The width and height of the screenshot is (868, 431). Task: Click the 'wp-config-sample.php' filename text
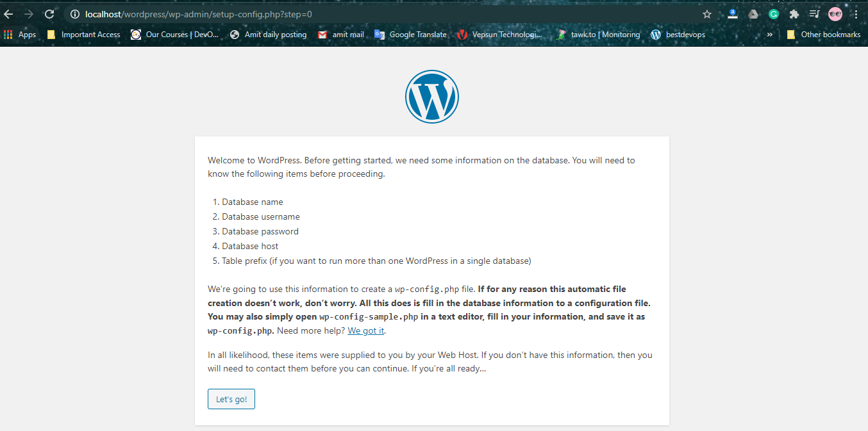coord(369,317)
